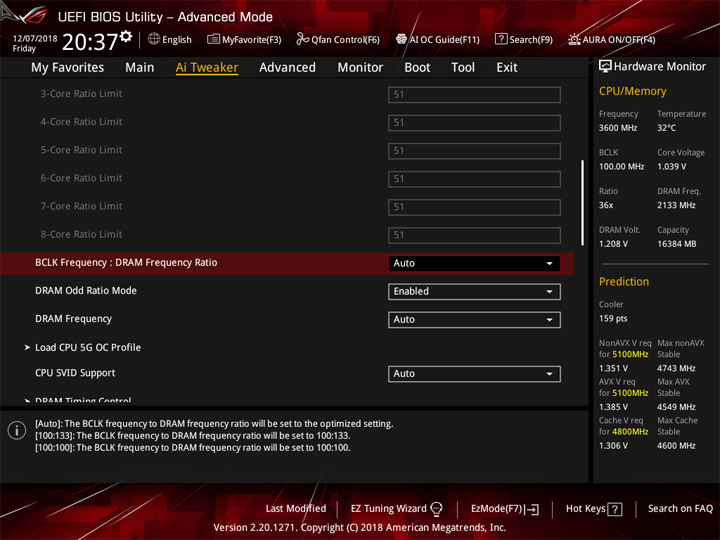Screen dimensions: 720x540
Task: Open Qfan Control fan icon
Action: click(x=302, y=39)
